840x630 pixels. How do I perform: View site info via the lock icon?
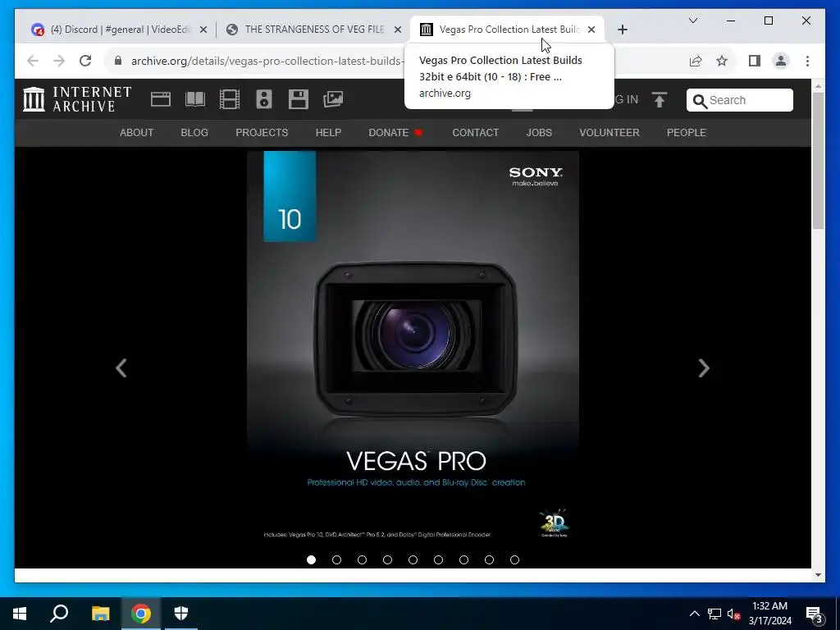[x=118, y=61]
